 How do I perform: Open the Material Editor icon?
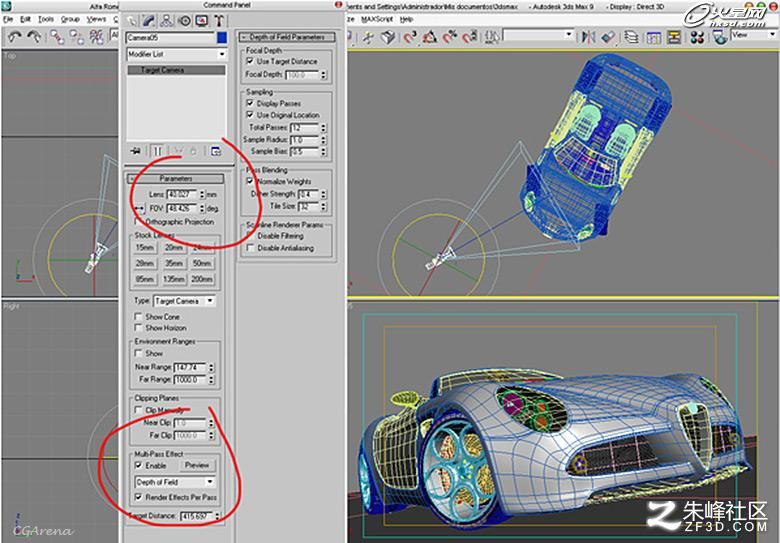[x=697, y=37]
